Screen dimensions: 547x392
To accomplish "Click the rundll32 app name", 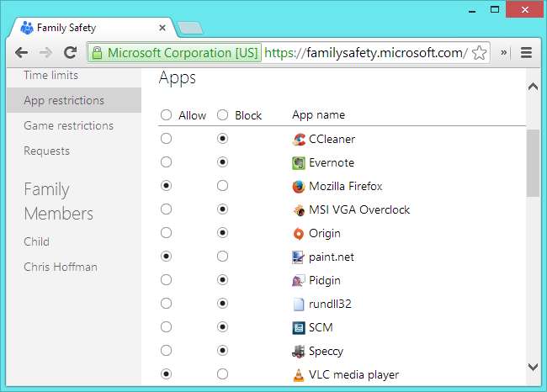I will coord(330,305).
